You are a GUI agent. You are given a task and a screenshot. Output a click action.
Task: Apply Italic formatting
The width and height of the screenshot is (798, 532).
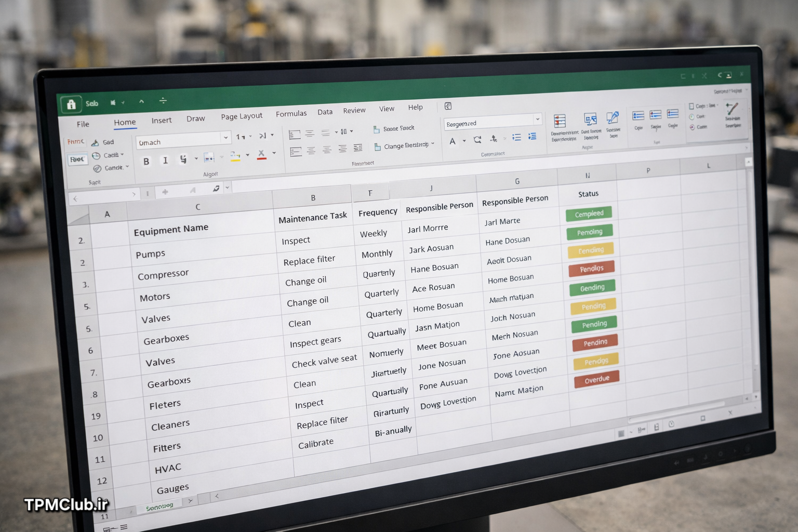pyautogui.click(x=165, y=161)
